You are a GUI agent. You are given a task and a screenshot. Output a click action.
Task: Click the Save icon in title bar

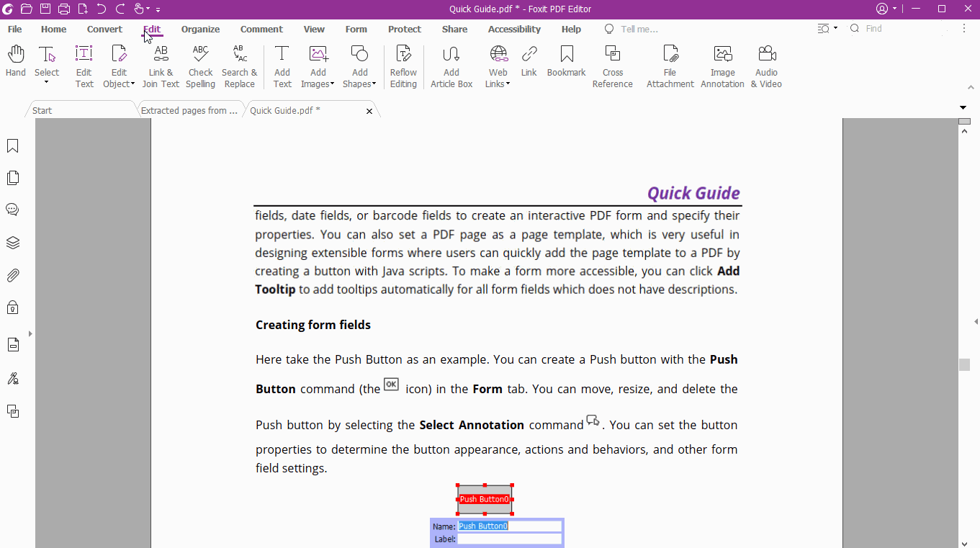[45, 9]
